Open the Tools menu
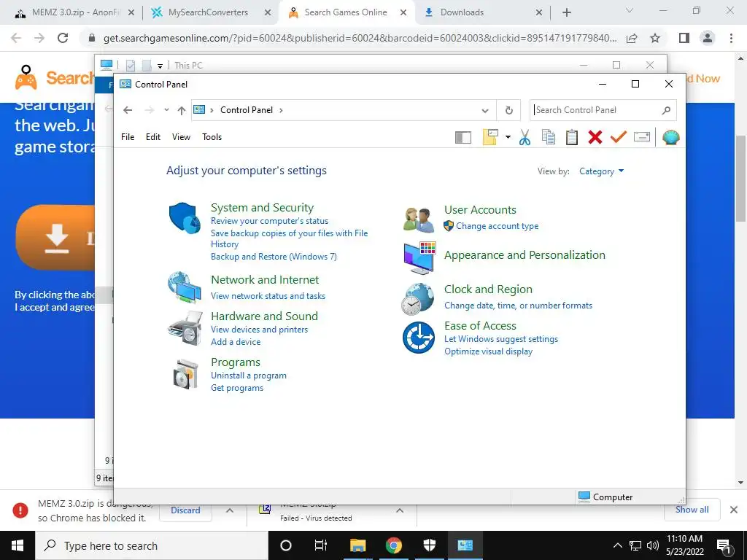This screenshot has width=747, height=560. click(x=212, y=137)
